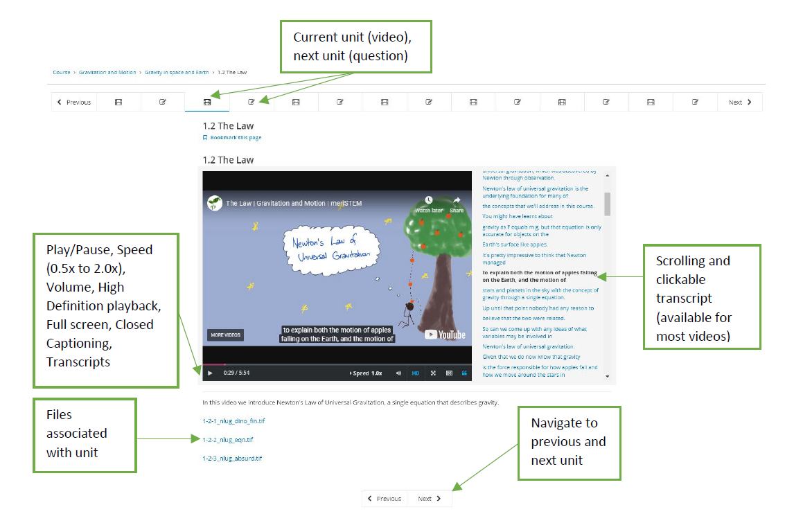Click the YouTube Share arrow icon
Screen dimensions: 794x532
[457, 201]
